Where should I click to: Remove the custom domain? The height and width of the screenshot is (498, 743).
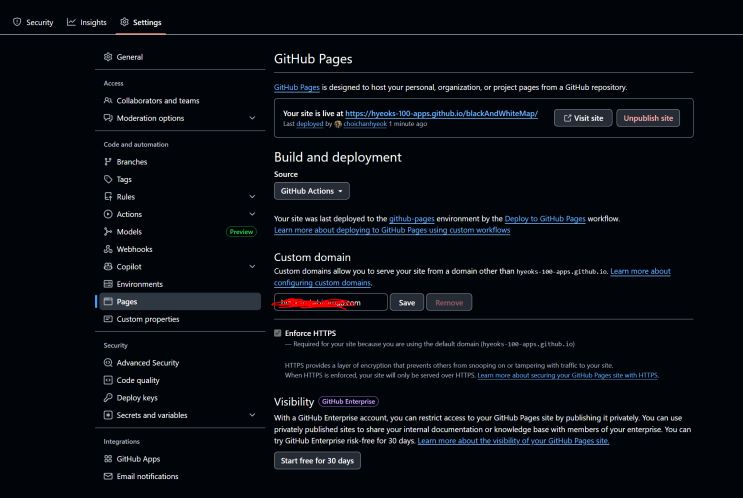coord(449,302)
